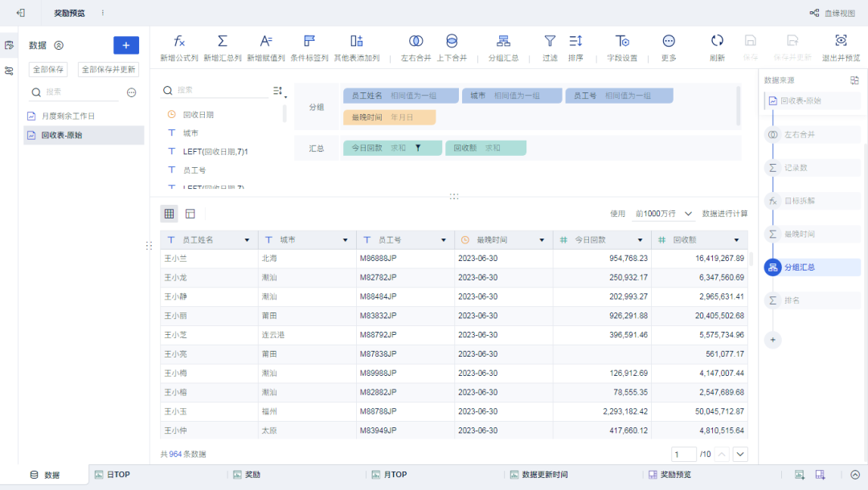Select 回收表-原始 dataset in list
The image size is (868, 490).
[84, 135]
